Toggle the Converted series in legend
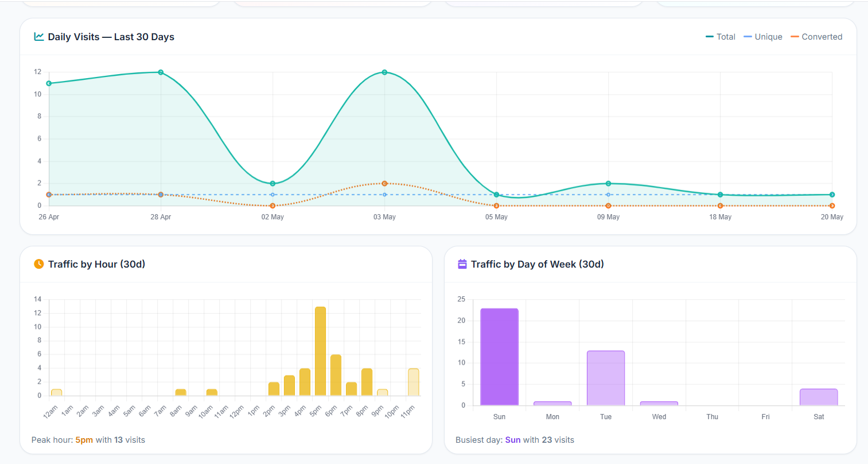The image size is (868, 464). [x=816, y=37]
